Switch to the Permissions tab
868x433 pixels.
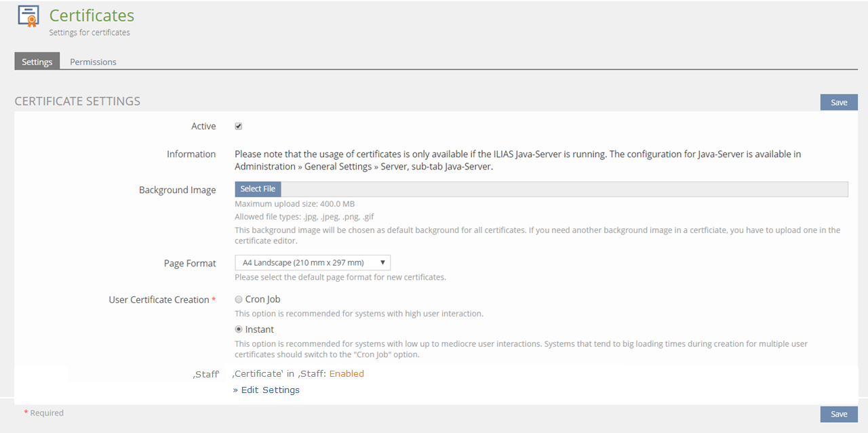93,62
